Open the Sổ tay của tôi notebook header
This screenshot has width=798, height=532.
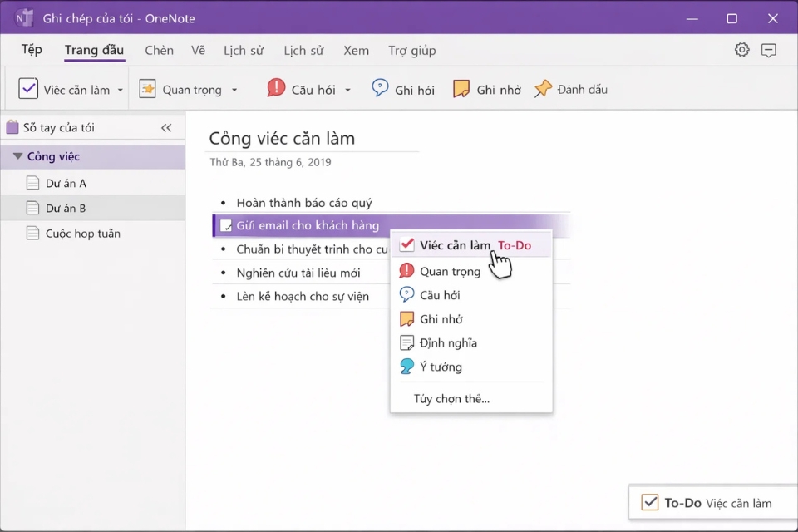[x=58, y=126]
